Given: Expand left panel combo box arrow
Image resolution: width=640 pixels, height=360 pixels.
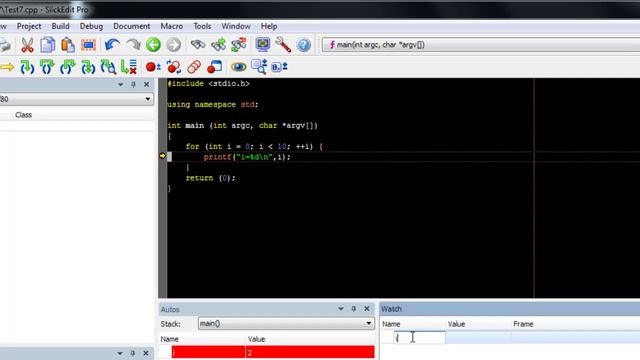Looking at the screenshot, I should [x=148, y=99].
